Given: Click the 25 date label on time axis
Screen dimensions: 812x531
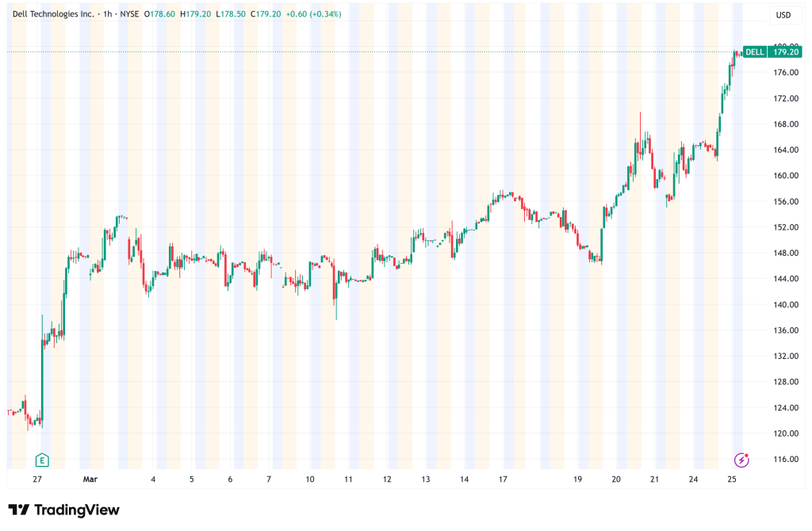Looking at the screenshot, I should (734, 479).
